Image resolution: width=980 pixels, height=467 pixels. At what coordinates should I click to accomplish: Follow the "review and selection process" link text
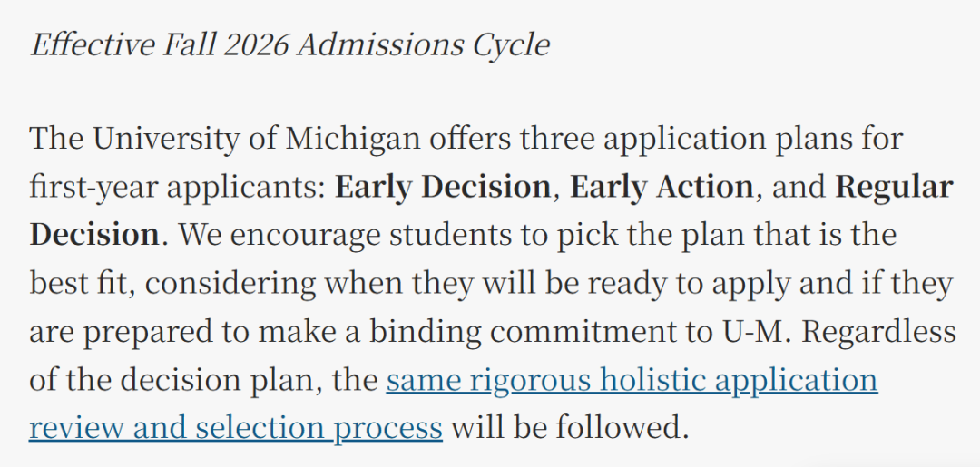(236, 428)
